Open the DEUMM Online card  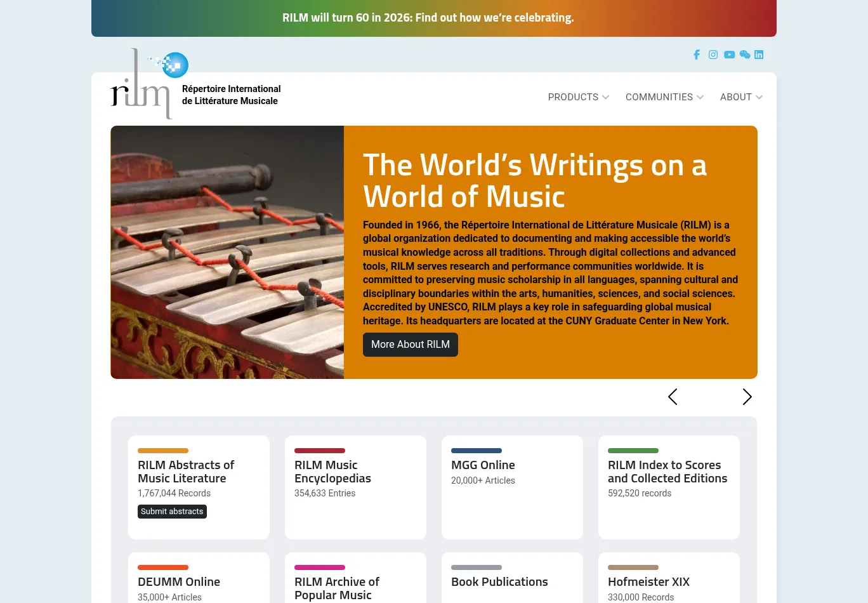pyautogui.click(x=179, y=582)
